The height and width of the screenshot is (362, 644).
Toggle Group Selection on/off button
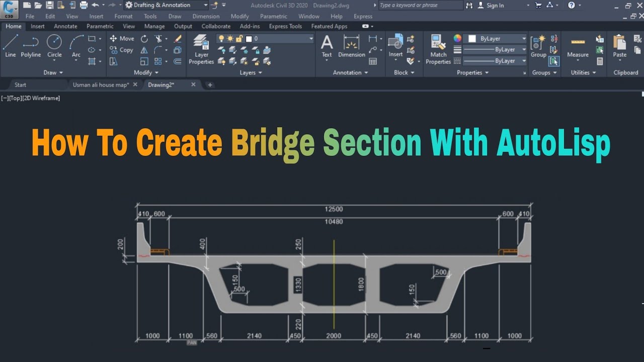tap(553, 61)
